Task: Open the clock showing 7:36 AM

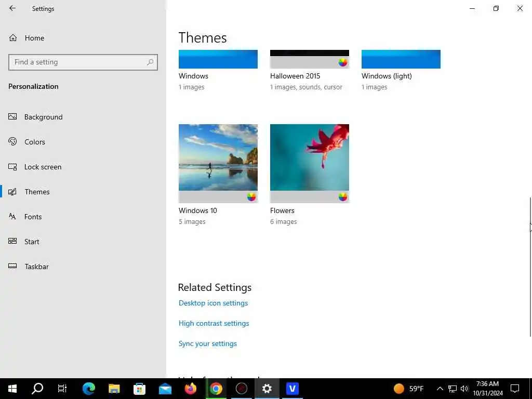Action: click(x=487, y=389)
